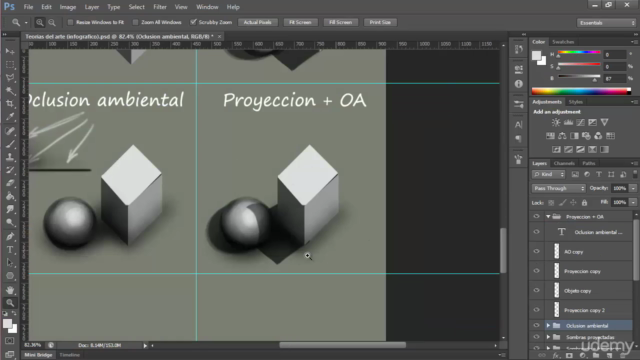
Task: Add a Levels adjustment
Action: 568,122
